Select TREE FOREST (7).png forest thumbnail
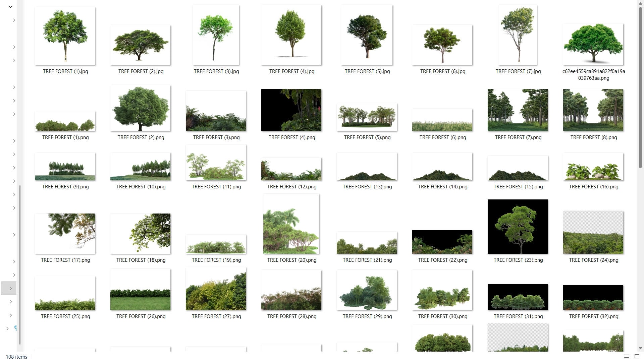The image size is (644, 362). coord(518,110)
